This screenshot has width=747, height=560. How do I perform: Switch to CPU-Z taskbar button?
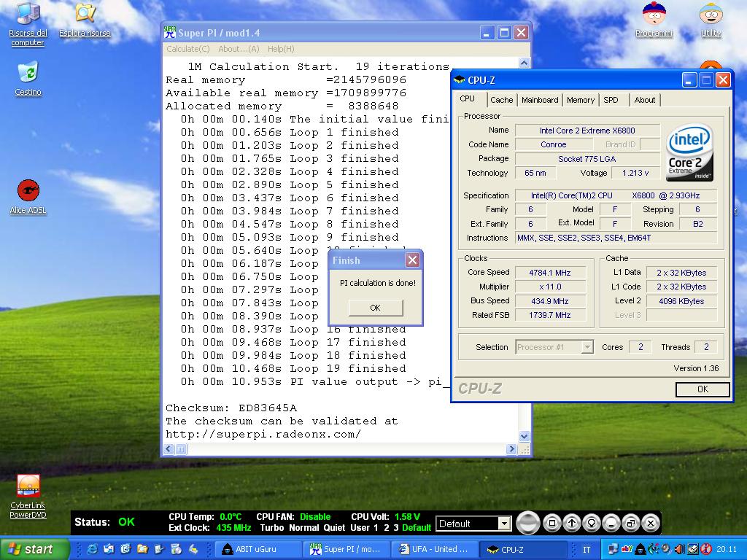coord(522,549)
